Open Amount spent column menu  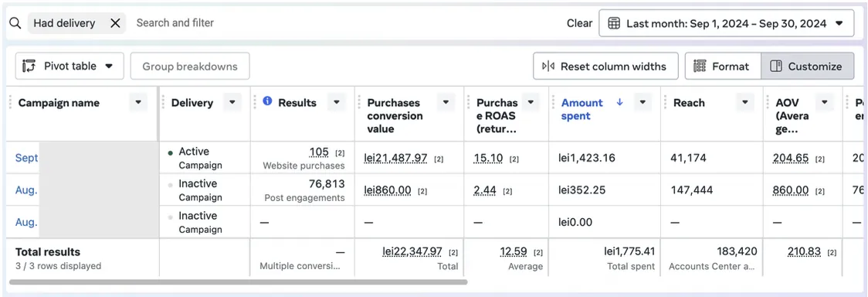pyautogui.click(x=643, y=103)
